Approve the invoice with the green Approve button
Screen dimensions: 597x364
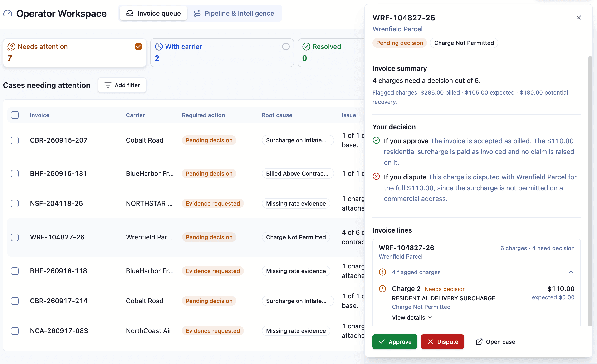coord(395,342)
